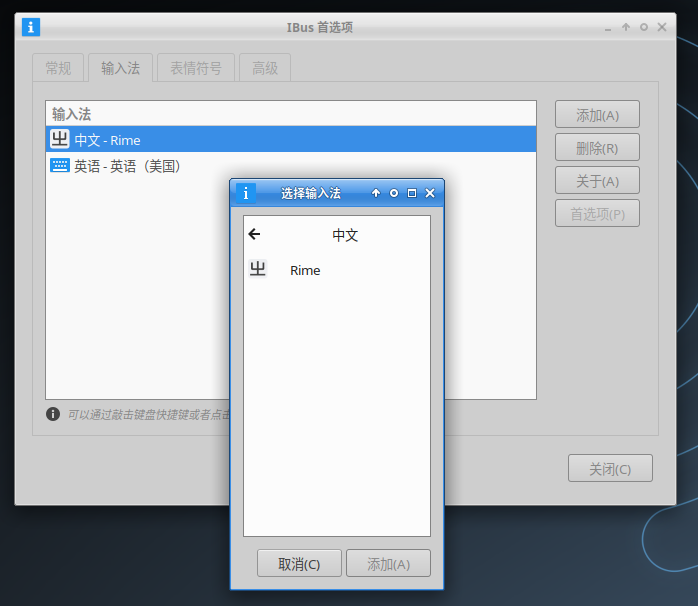The image size is (698, 606).
Task: Open the 输入法 tab
Action: (x=121, y=68)
